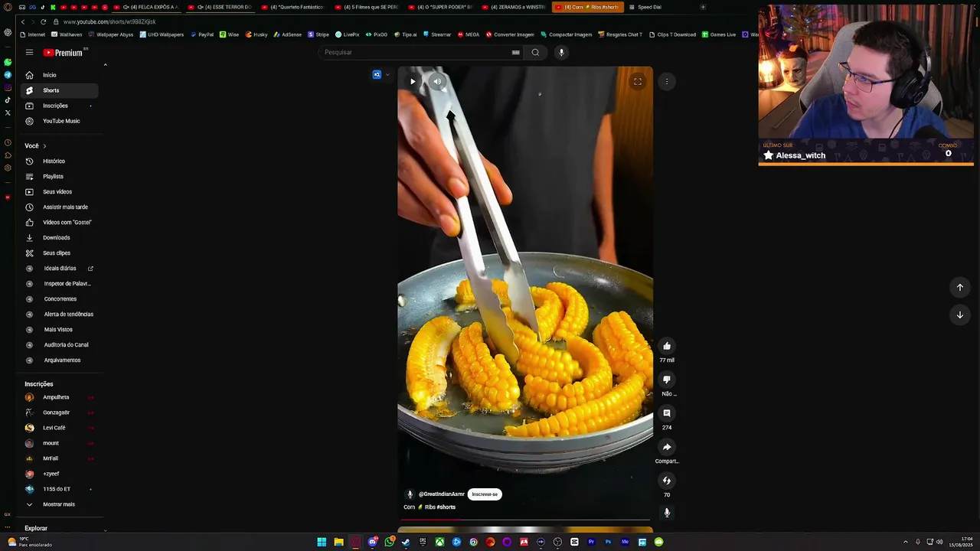This screenshot has width=980, height=551.
Task: Go to next Short with down arrow
Action: [x=960, y=315]
